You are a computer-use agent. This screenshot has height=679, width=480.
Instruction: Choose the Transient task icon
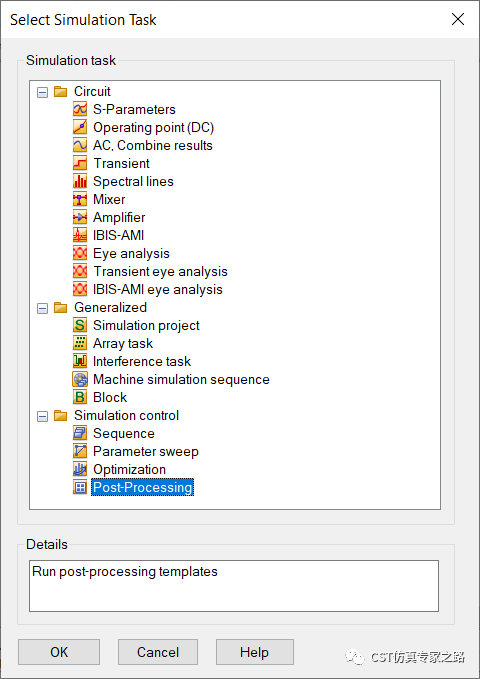click(x=80, y=163)
